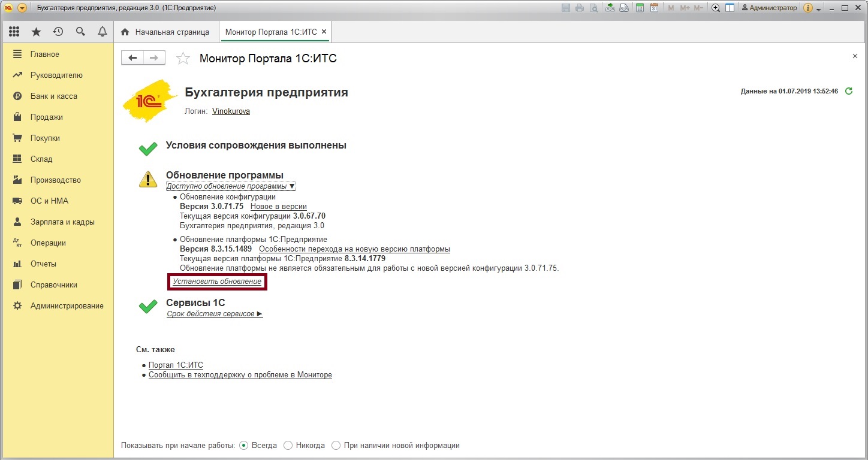The image size is (868, 460).
Task: Open the Портал 1С:ИТС link
Action: pyautogui.click(x=176, y=365)
